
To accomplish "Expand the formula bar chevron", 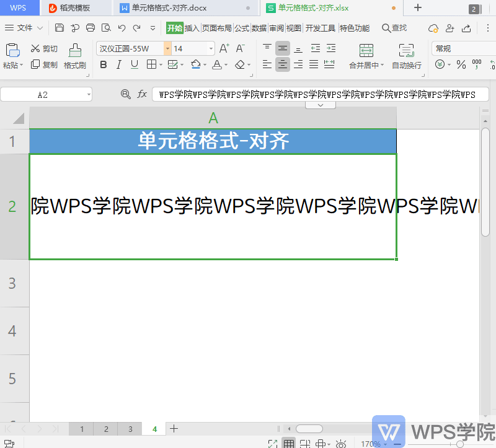I will click(321, 105).
